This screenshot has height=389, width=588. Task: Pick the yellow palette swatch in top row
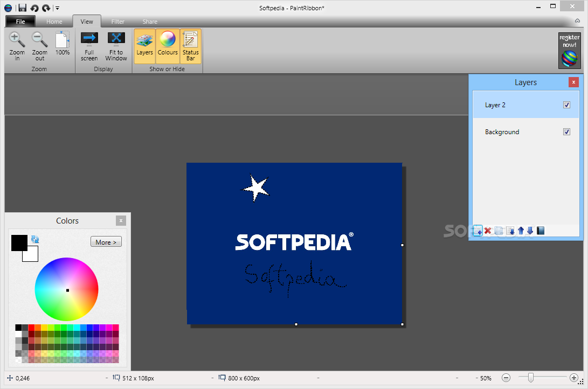(44, 328)
